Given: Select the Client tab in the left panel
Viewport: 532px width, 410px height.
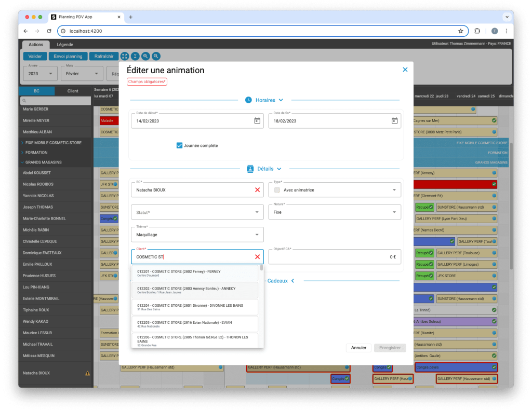Looking at the screenshot, I should click(x=73, y=90).
